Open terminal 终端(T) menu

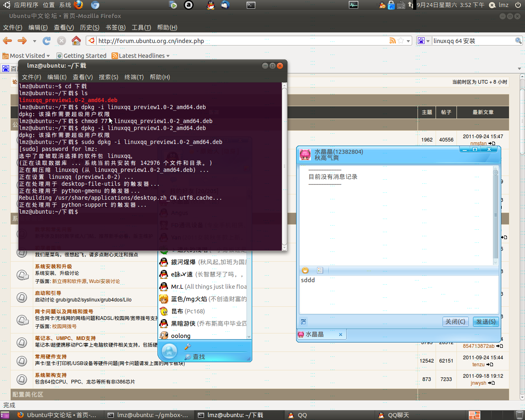[x=134, y=77]
